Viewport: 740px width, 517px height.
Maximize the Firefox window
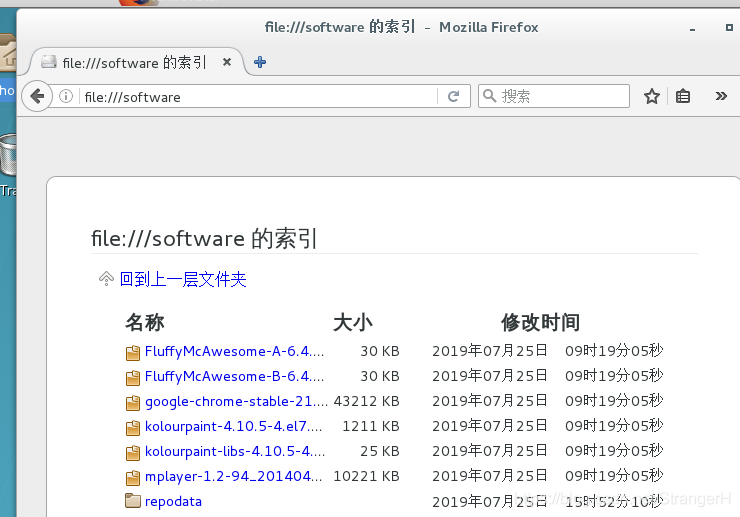(x=729, y=27)
